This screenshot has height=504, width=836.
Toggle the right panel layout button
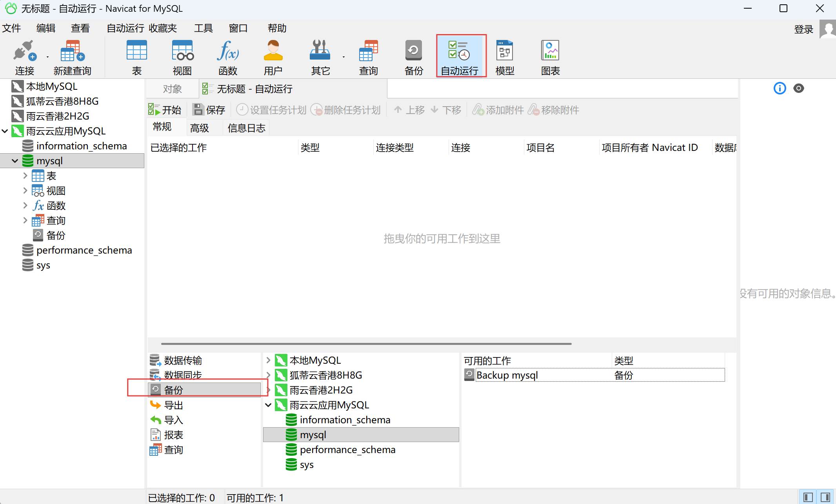click(x=825, y=497)
